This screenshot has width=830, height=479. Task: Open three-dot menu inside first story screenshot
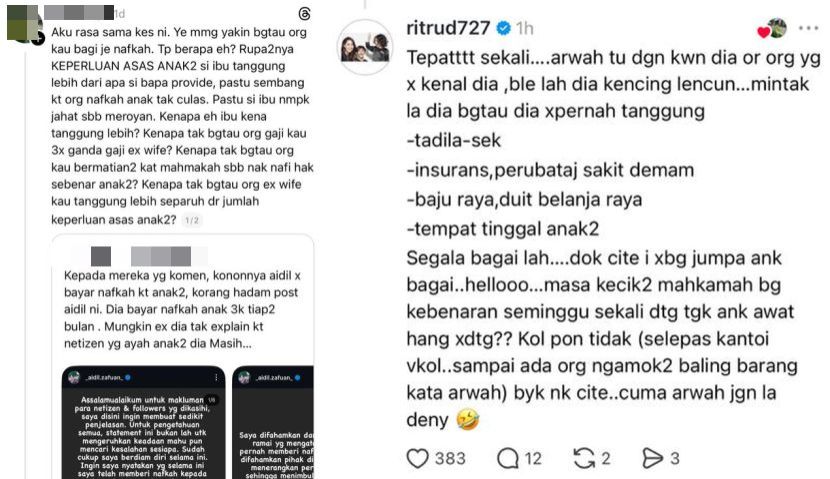coord(216,377)
